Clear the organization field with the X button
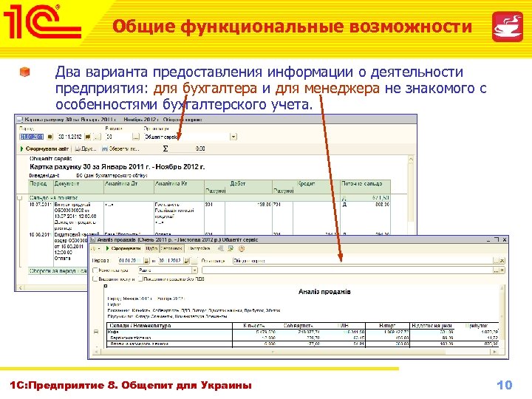The width and height of the screenshot is (532, 399). point(502,261)
